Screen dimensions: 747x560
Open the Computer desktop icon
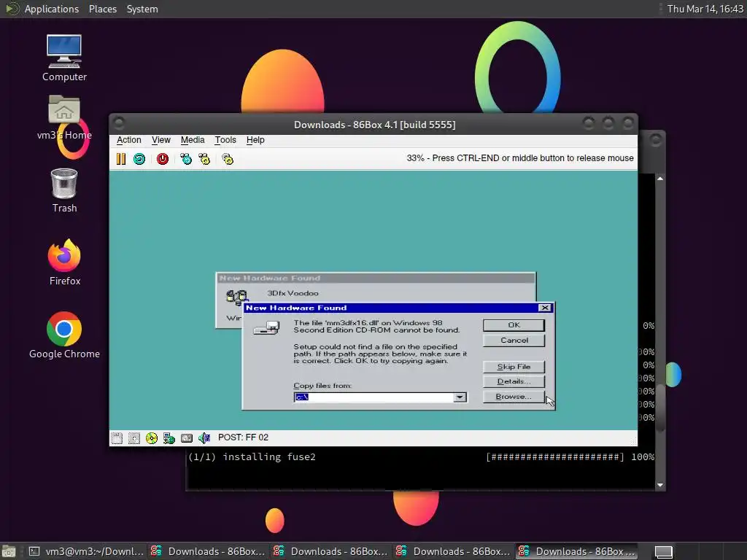64,58
